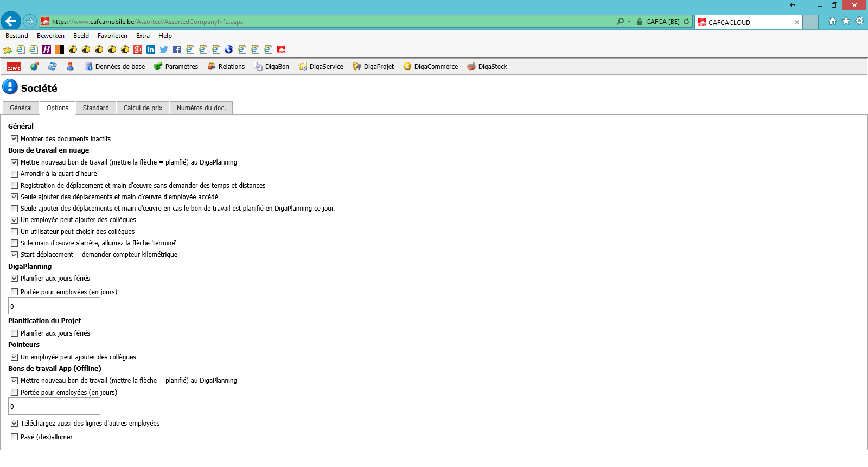Open the Données de base menu

(115, 66)
